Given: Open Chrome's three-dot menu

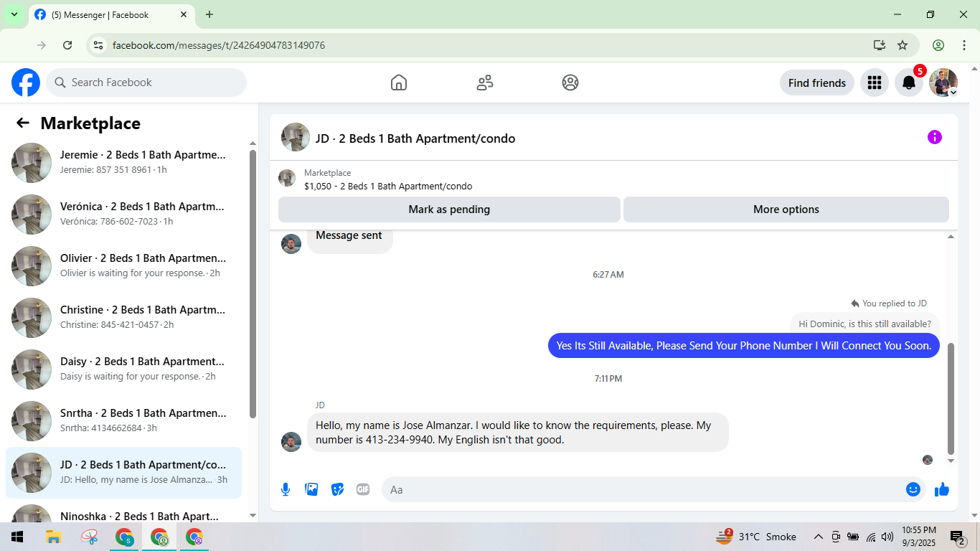Looking at the screenshot, I should point(964,45).
